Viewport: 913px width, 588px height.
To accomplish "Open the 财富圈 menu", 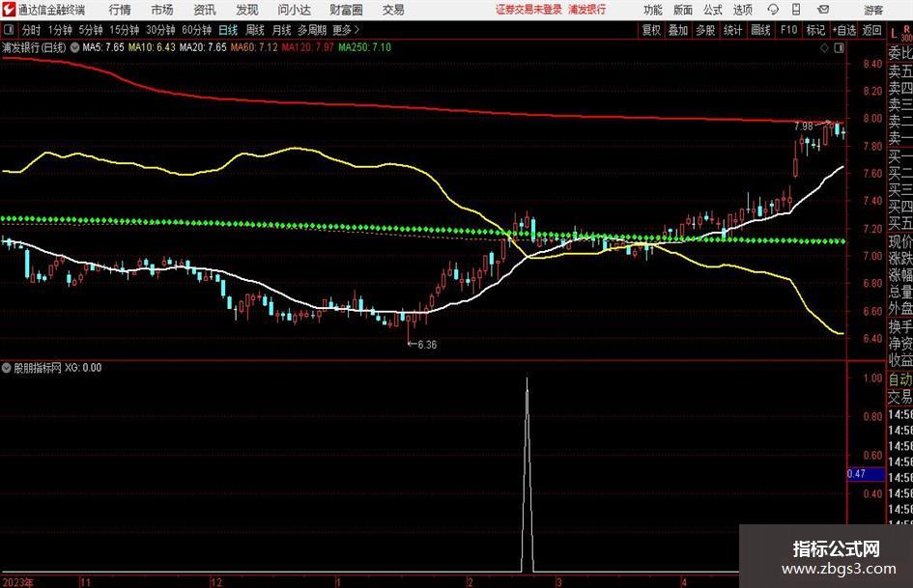I will click(346, 10).
